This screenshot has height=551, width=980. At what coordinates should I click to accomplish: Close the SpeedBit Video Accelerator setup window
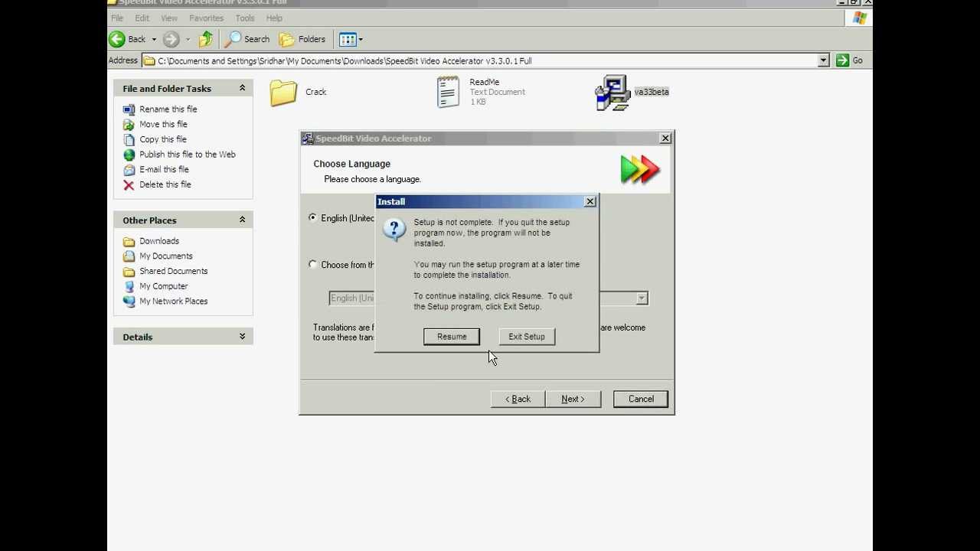click(665, 139)
